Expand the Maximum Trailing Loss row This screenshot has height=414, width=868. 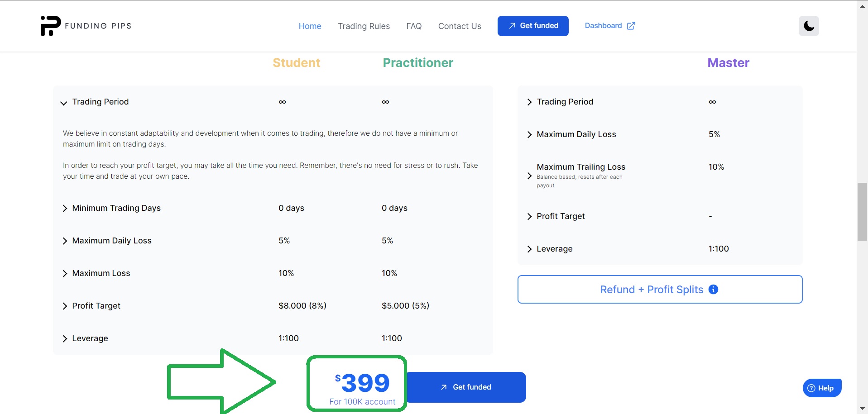pyautogui.click(x=529, y=176)
